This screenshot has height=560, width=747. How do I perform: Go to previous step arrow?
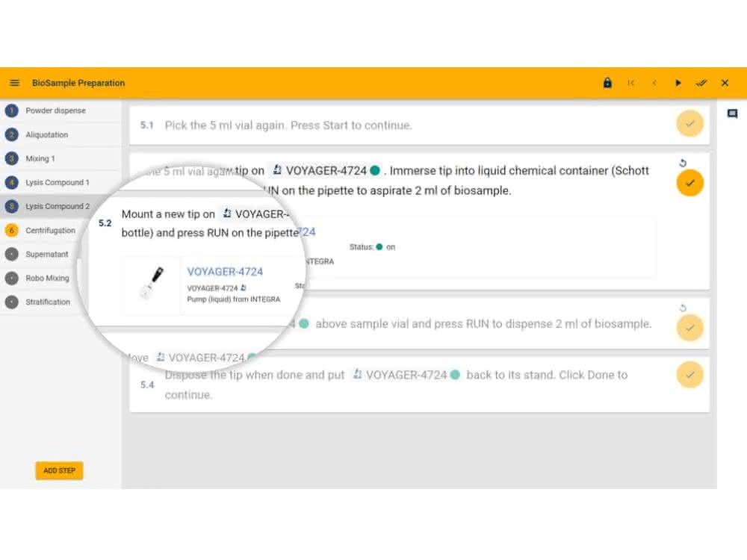[654, 83]
